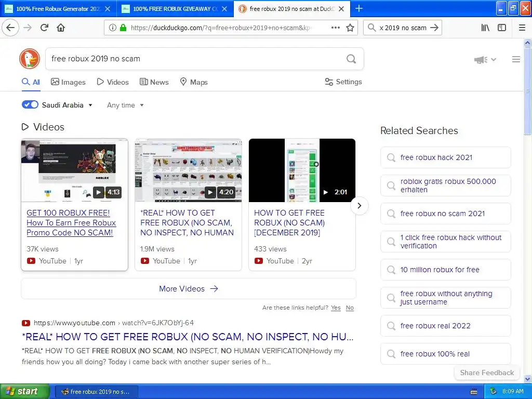Click the scrollbar down arrow
Image resolution: width=532 pixels, height=399 pixels.
[x=528, y=379]
